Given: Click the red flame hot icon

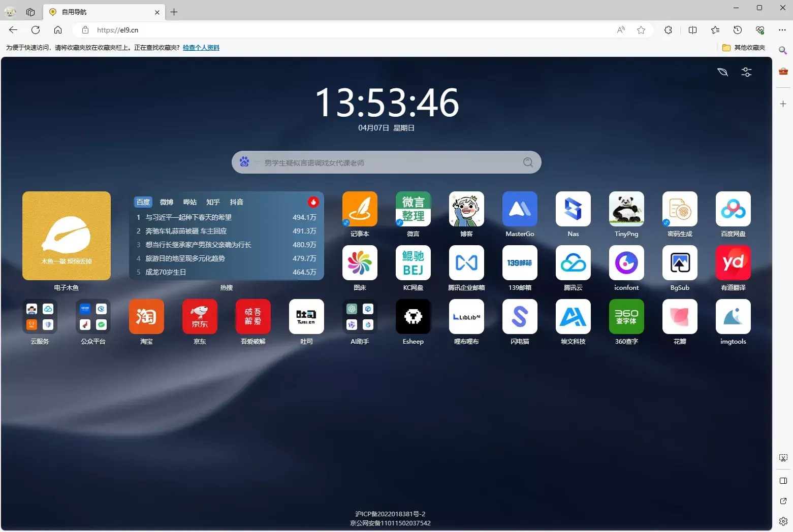Looking at the screenshot, I should coord(313,202).
